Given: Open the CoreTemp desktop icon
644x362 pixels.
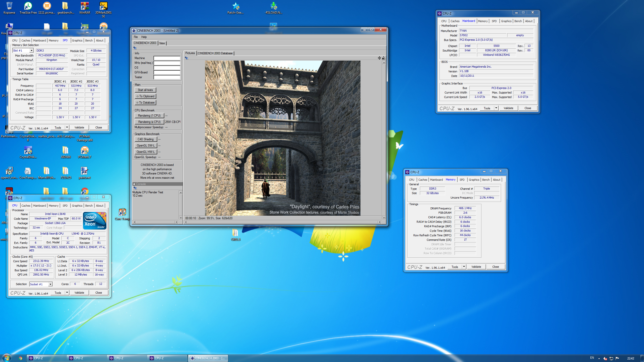Looking at the screenshot, I should pyautogui.click(x=28, y=173).
